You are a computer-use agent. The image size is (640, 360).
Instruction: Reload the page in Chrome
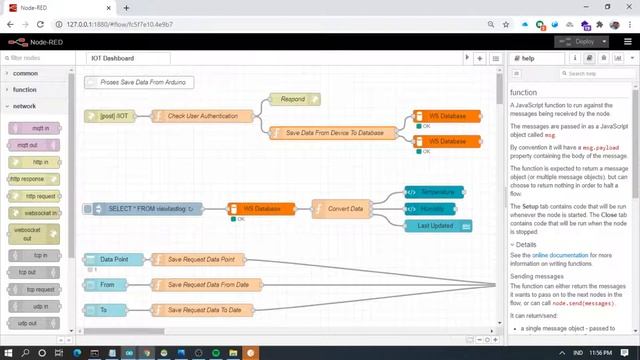pyautogui.click(x=40, y=24)
